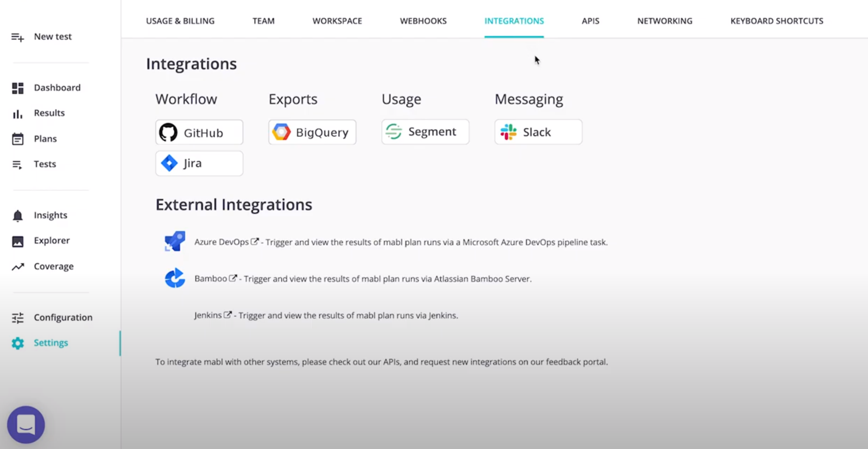Screen dimensions: 868x449
Task: Go to the APIs tab
Action: (x=590, y=21)
